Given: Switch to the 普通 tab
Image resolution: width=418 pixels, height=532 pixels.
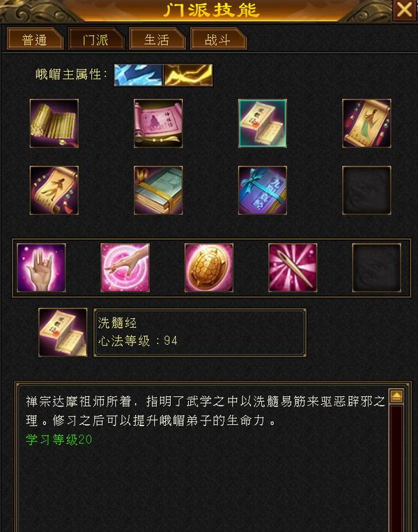Looking at the screenshot, I should point(35,39).
